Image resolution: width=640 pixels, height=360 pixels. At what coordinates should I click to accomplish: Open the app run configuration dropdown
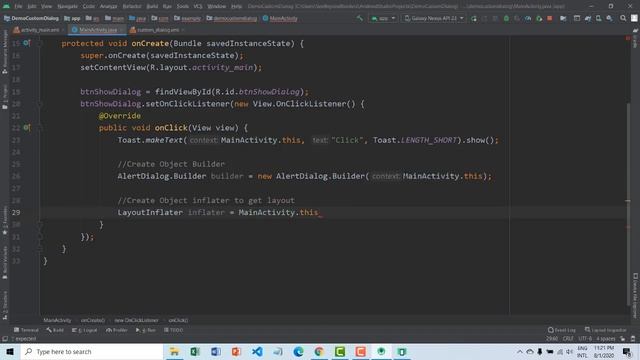pos(383,18)
